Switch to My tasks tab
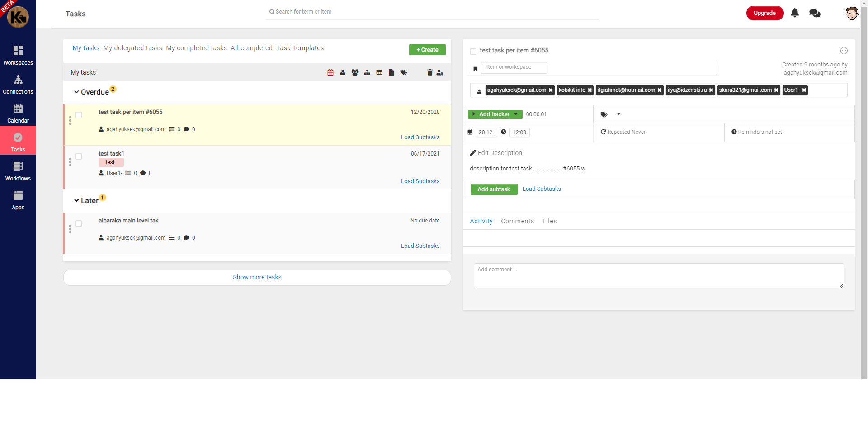 (86, 48)
